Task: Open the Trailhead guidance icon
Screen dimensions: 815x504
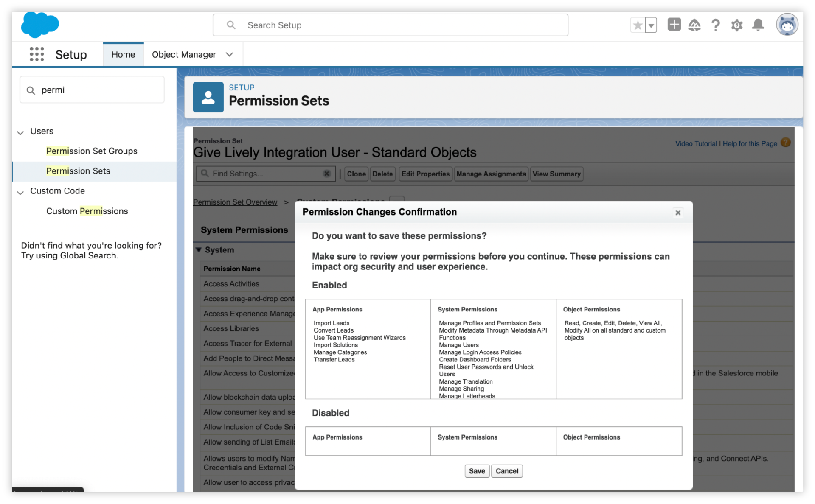Action: [x=694, y=25]
